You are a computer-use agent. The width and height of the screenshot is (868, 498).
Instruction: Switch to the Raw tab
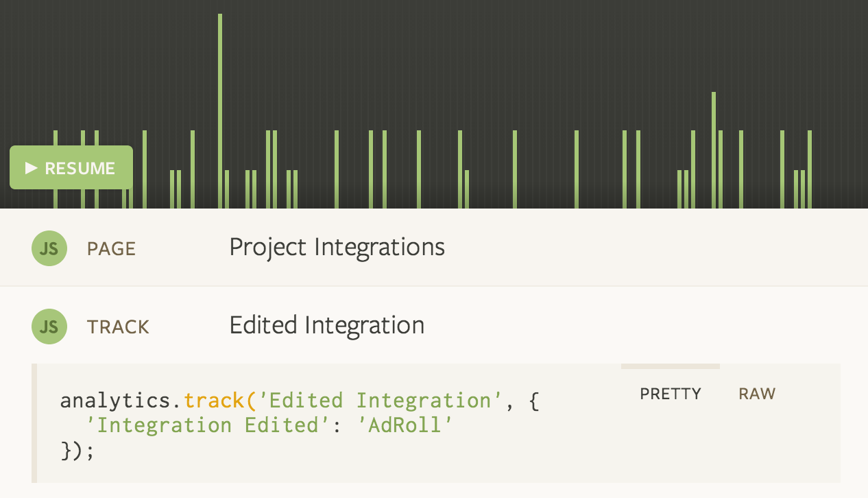757,394
